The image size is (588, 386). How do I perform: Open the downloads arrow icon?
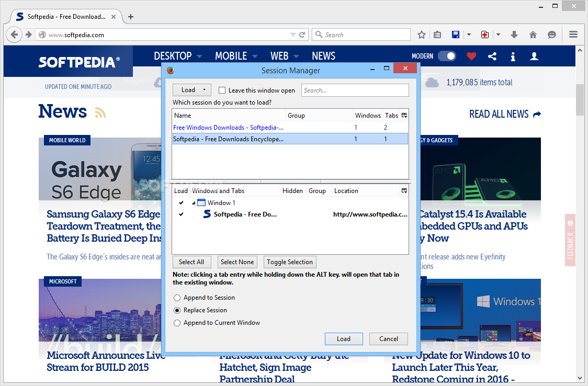coord(514,35)
